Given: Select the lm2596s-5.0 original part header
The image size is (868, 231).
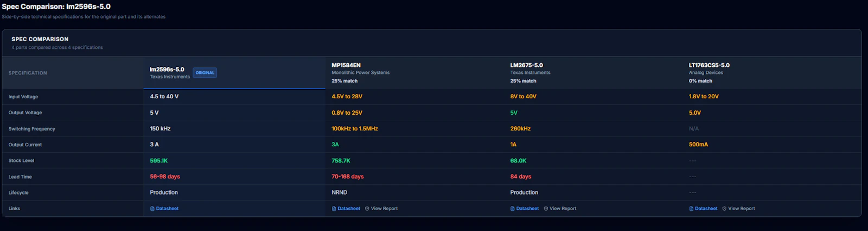Looking at the screenshot, I should pyautogui.click(x=234, y=73).
